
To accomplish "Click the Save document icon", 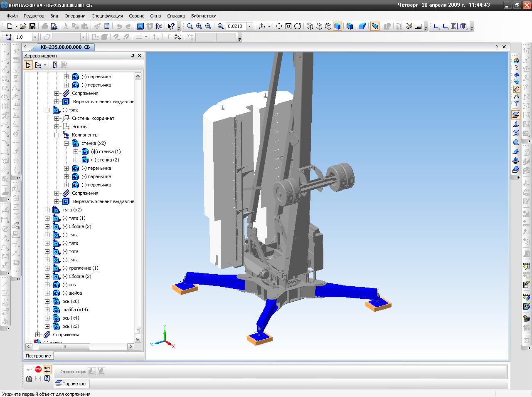I will tap(32, 26).
